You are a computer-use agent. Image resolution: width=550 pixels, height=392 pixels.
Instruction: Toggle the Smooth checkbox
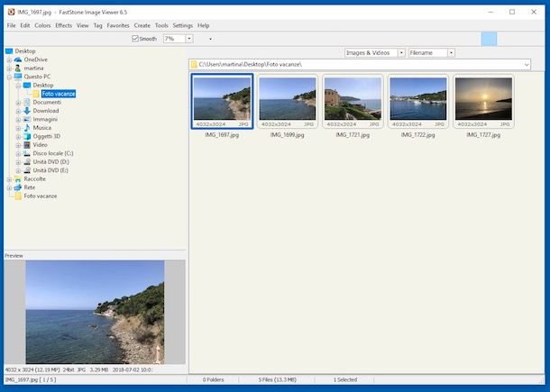pos(135,39)
